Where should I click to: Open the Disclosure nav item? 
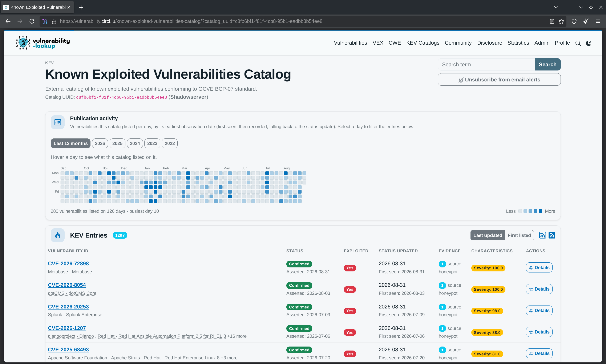click(489, 43)
